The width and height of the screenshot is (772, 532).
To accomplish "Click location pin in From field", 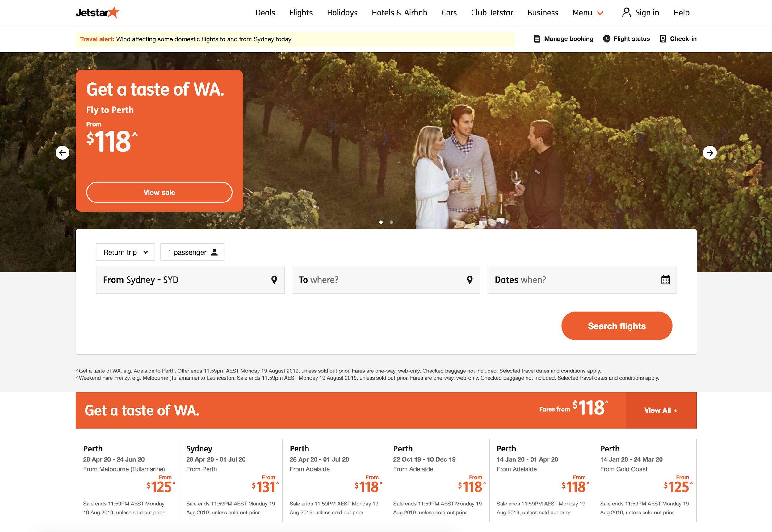I will pos(274,280).
